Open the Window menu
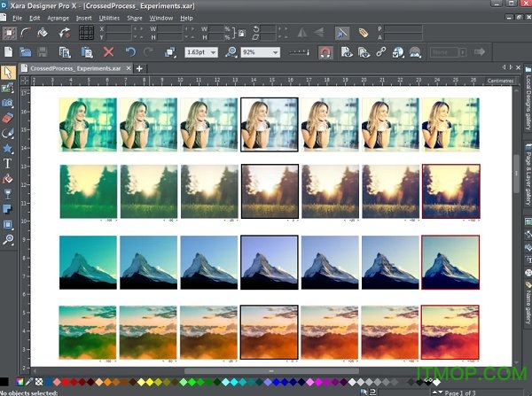The image size is (532, 396). [161, 18]
